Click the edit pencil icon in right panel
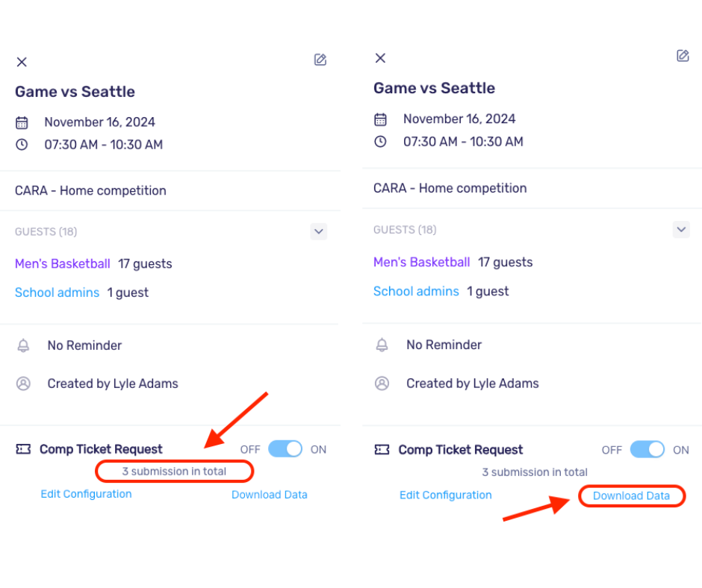Viewport: 702px width, 588px height. 683,55
